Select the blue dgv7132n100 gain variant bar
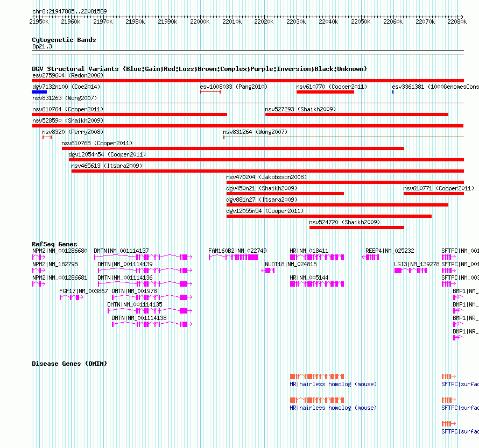Viewport: 479px width, 448px height. (x=39, y=92)
